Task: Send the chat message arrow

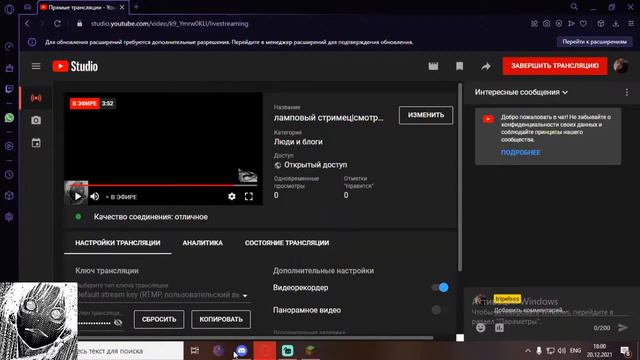Action: (623, 328)
